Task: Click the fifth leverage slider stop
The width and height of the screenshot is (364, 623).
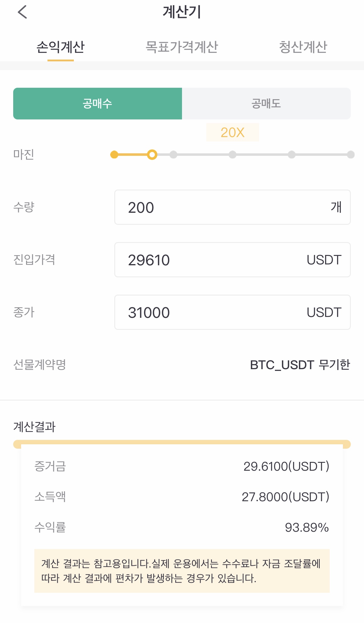Action: (x=292, y=154)
